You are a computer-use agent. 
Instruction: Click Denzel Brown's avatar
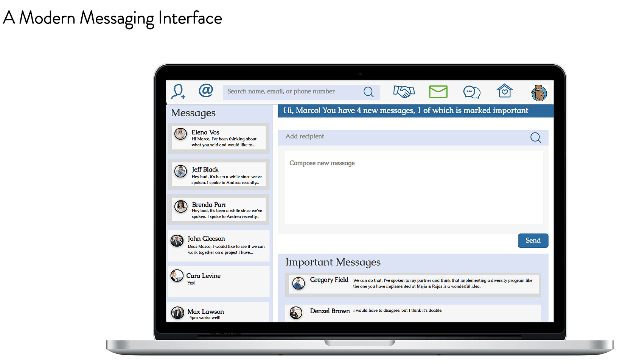point(296,313)
